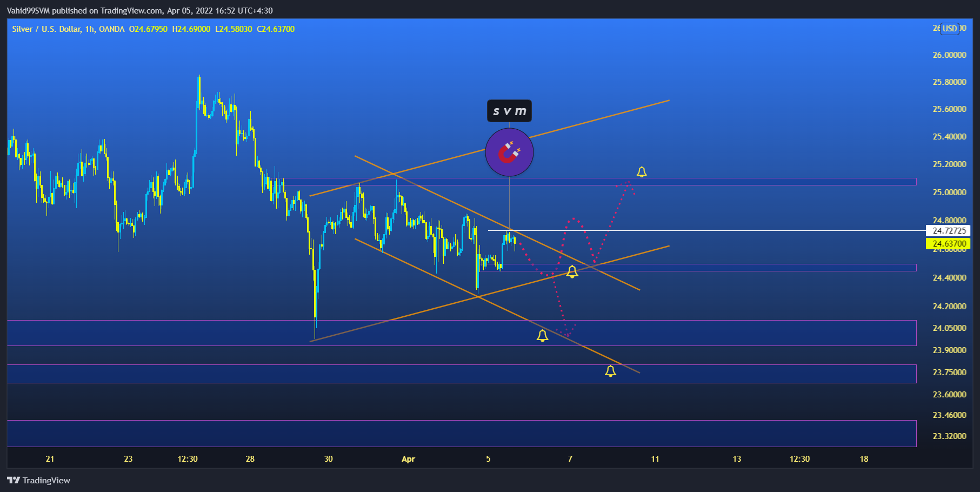Click the alert bell near 23.75 level
Screen dimensions: 980x492
click(610, 371)
